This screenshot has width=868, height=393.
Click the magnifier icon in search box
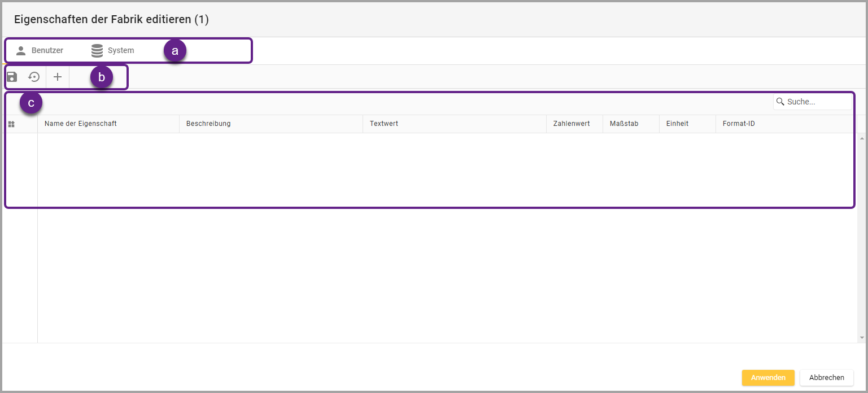point(780,102)
